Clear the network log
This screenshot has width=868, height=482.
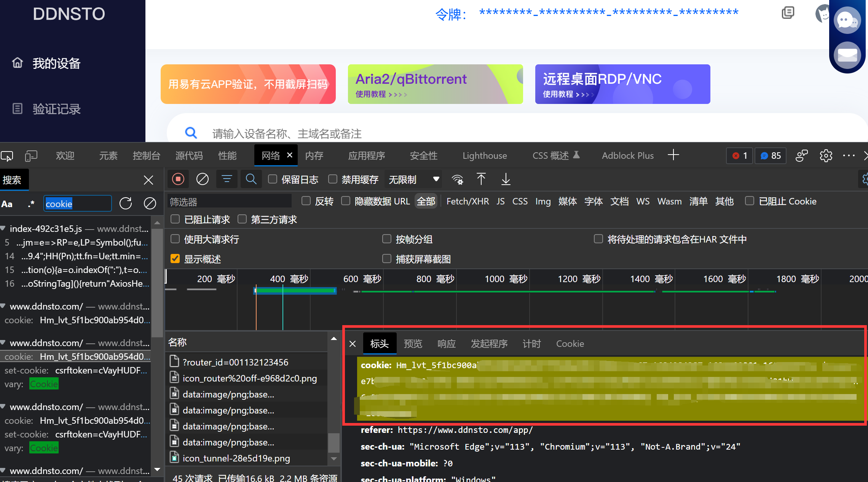[x=202, y=179]
